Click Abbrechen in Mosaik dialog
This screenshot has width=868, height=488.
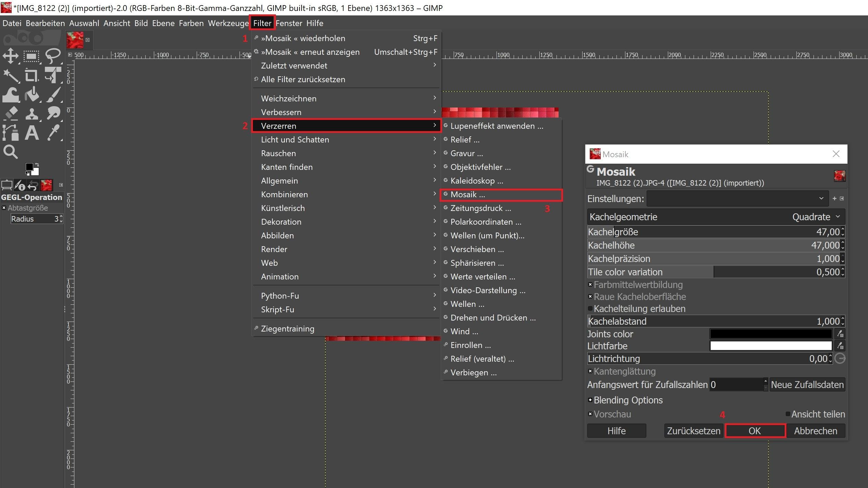(816, 431)
